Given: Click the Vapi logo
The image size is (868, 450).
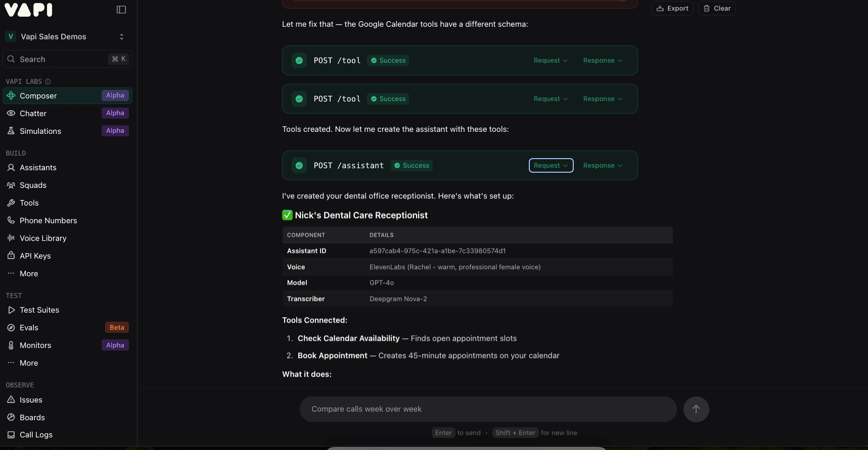Looking at the screenshot, I should pos(28,10).
